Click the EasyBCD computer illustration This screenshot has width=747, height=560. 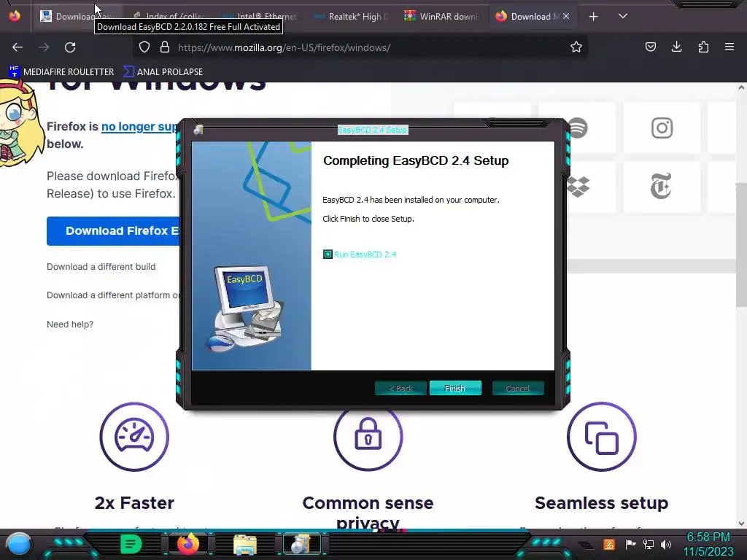(x=245, y=308)
